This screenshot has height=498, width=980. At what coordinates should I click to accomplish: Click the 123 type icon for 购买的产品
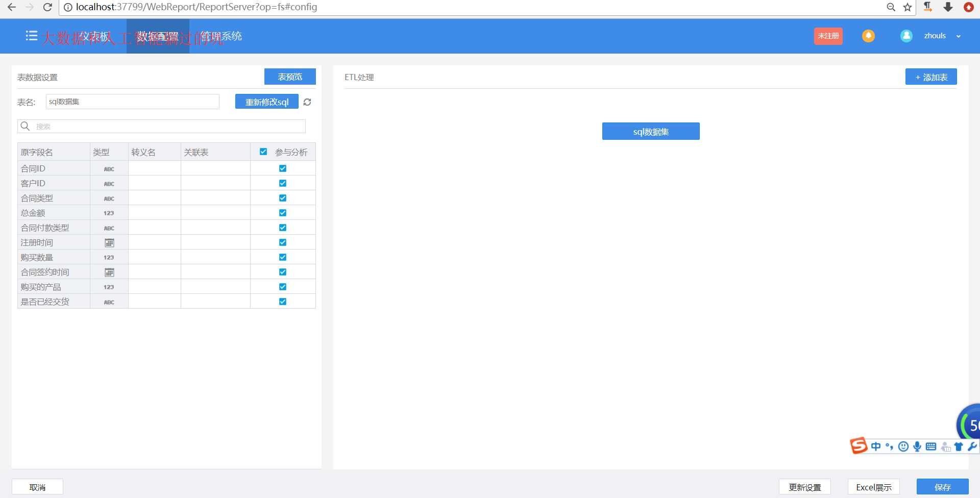tap(109, 287)
